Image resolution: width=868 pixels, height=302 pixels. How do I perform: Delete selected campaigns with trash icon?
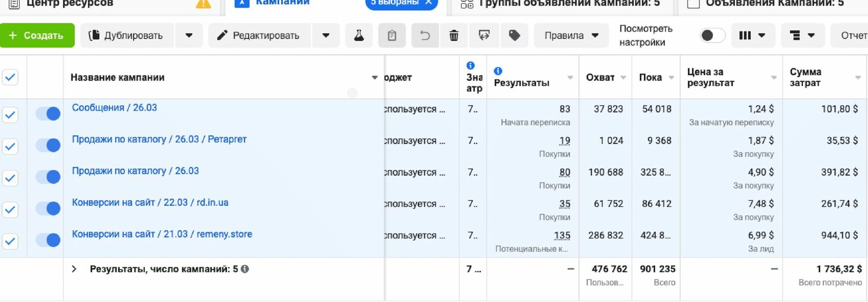[x=454, y=36]
